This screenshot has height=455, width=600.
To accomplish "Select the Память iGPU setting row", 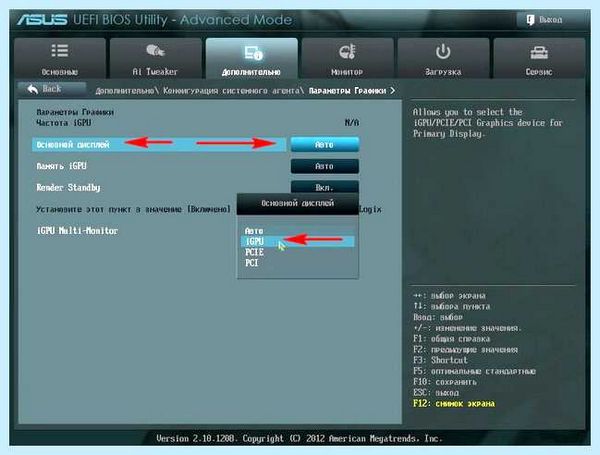I will (159, 166).
